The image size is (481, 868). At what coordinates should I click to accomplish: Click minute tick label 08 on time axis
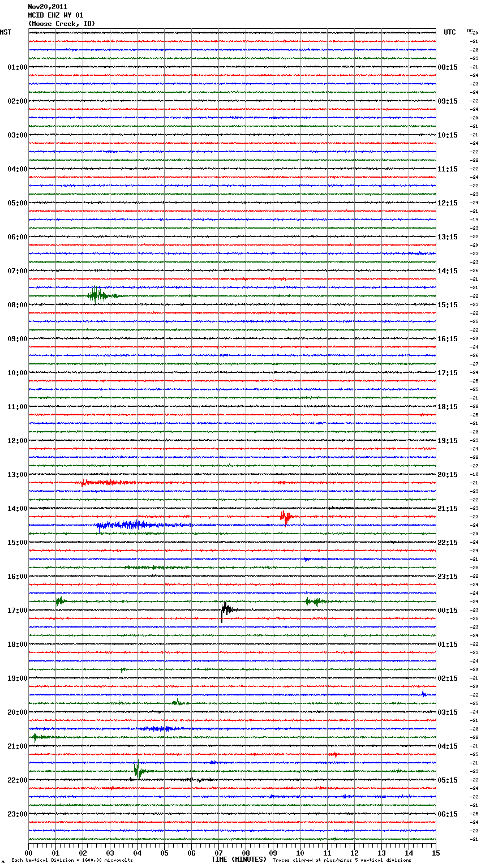[x=246, y=853]
